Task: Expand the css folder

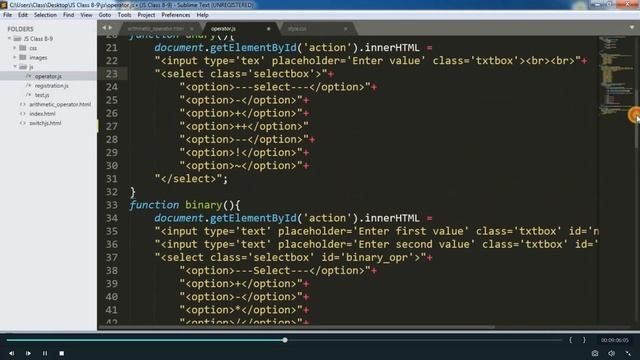Action: tap(15, 48)
